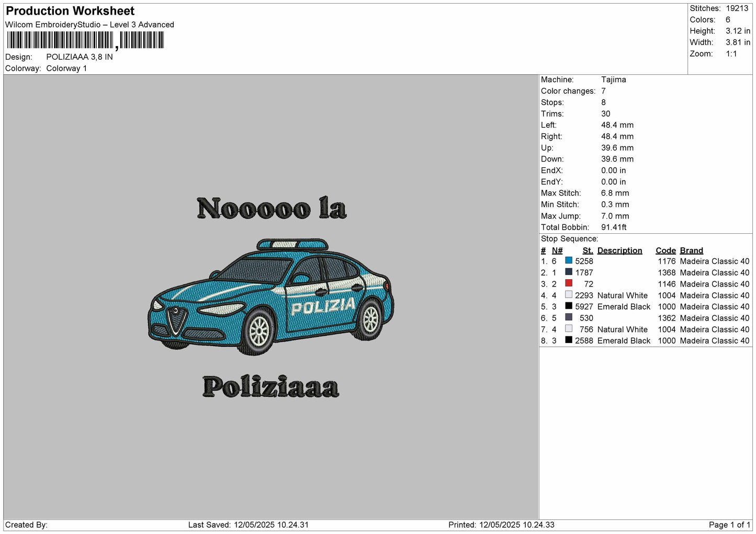
Task: Click stitch count 72 in row 3
Action: (x=589, y=284)
